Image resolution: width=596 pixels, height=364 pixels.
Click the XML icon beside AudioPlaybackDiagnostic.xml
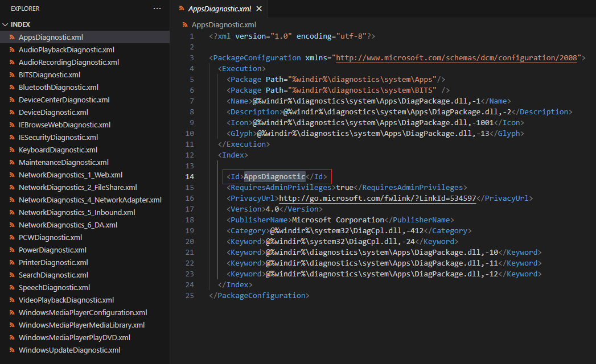point(11,50)
